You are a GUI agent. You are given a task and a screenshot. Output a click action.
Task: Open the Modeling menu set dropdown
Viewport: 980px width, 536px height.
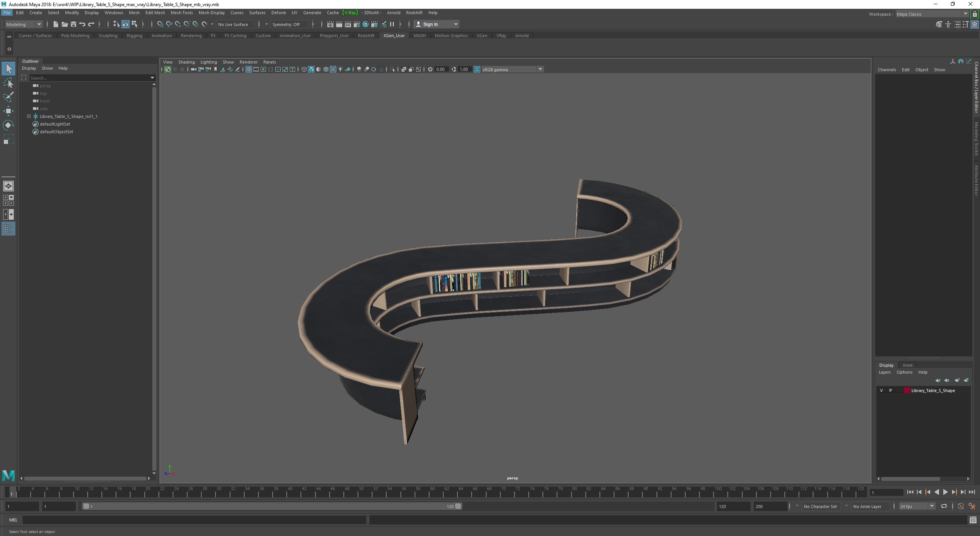(39, 24)
